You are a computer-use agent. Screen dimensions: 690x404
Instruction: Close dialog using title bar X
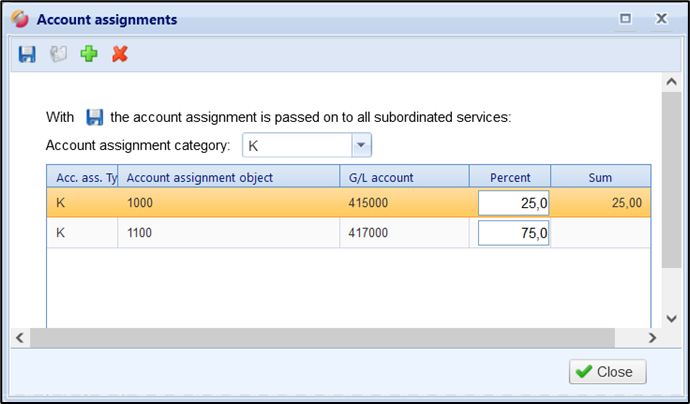661,19
